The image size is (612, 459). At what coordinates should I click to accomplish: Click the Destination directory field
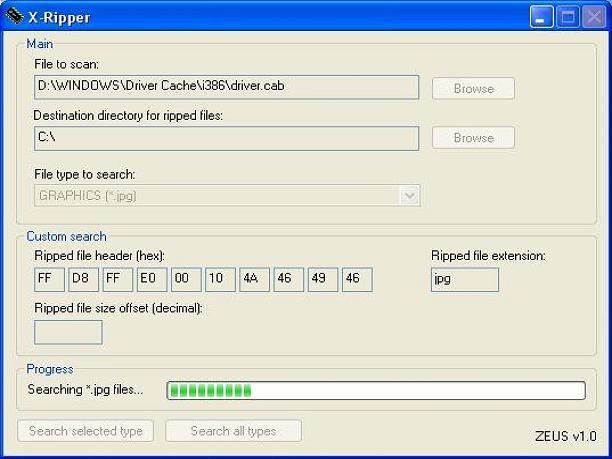226,138
